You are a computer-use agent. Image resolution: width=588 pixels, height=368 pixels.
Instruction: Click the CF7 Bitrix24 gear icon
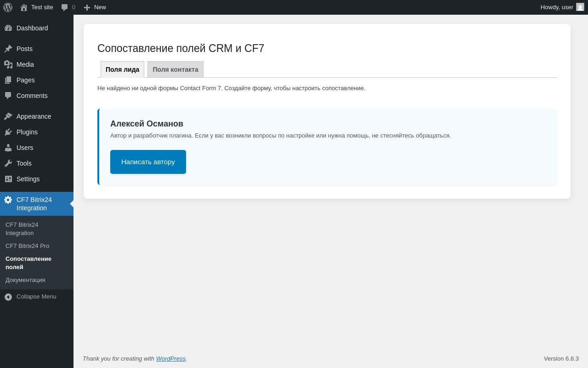(x=8, y=200)
